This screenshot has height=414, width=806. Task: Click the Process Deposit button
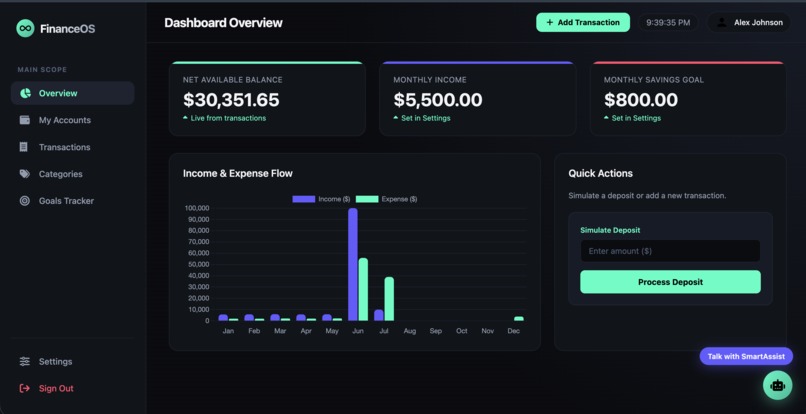coord(670,282)
